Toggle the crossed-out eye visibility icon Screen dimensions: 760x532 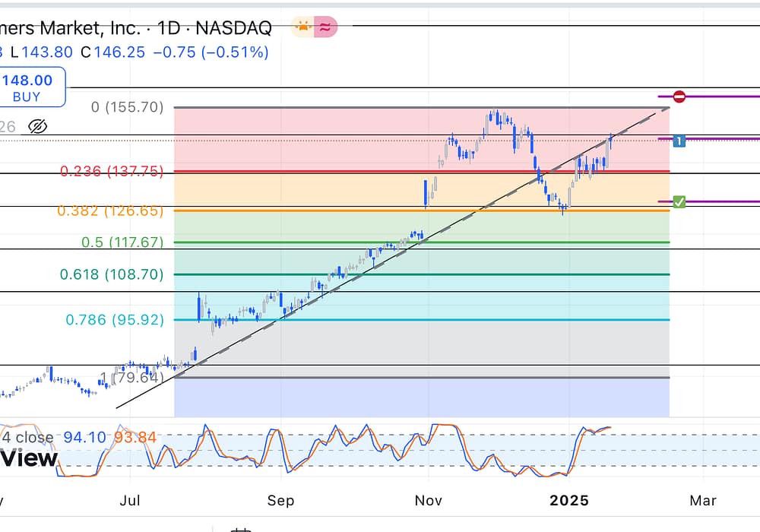(38, 126)
